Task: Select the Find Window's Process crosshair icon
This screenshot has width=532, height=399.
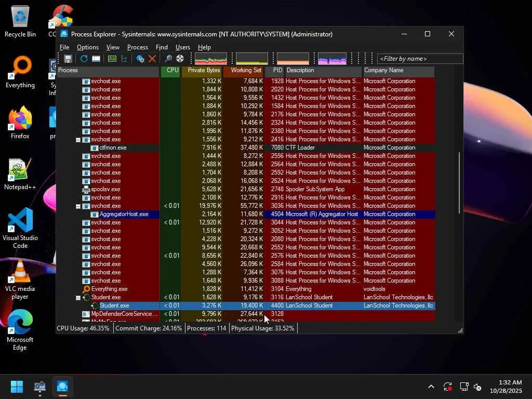Action: pyautogui.click(x=180, y=59)
